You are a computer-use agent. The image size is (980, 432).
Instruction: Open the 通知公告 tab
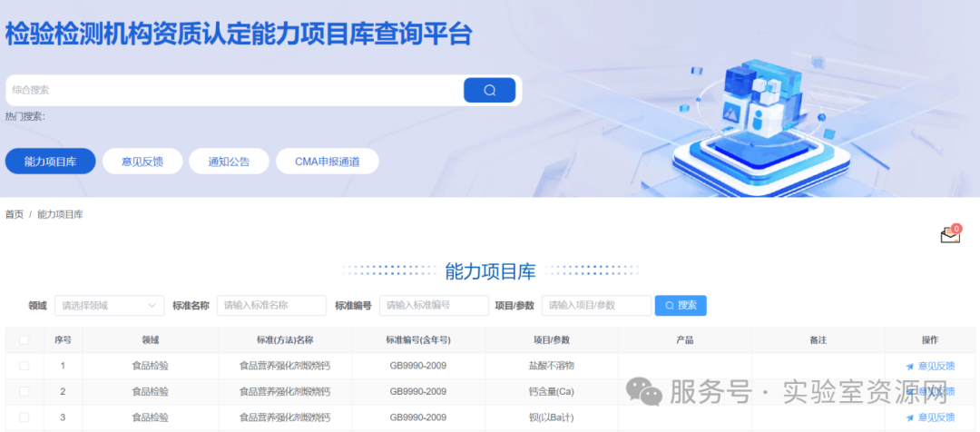tap(229, 162)
